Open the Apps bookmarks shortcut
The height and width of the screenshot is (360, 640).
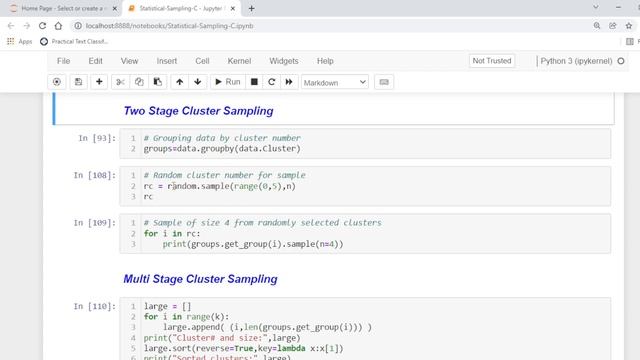click(20, 41)
